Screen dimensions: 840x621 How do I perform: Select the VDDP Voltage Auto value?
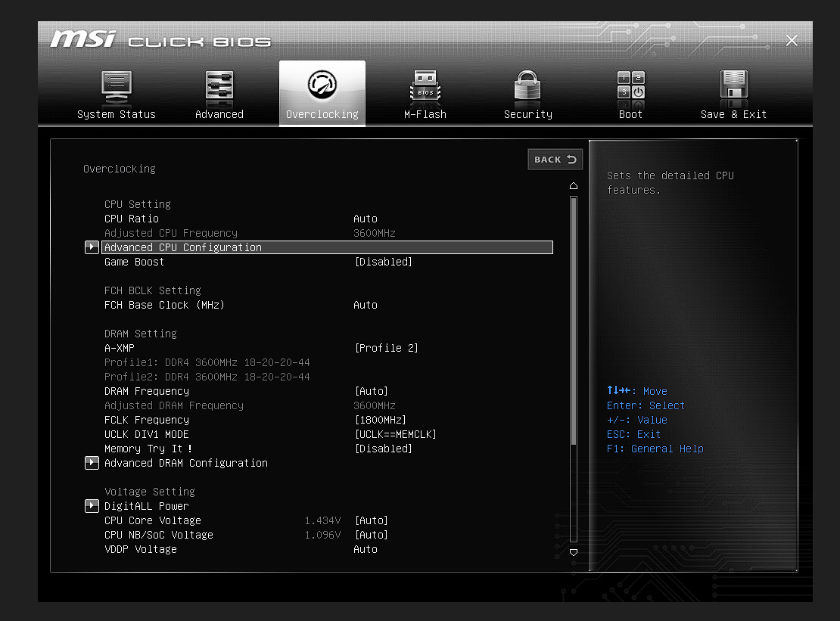[x=366, y=549]
